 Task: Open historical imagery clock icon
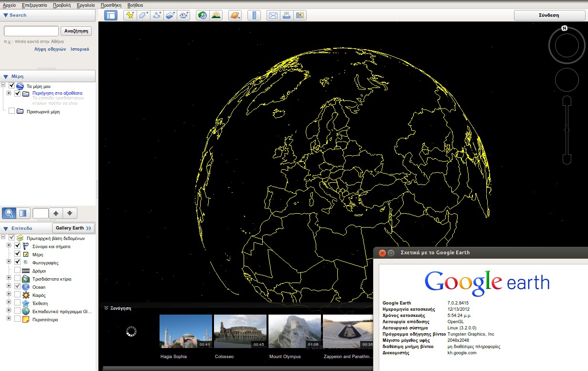(x=203, y=15)
